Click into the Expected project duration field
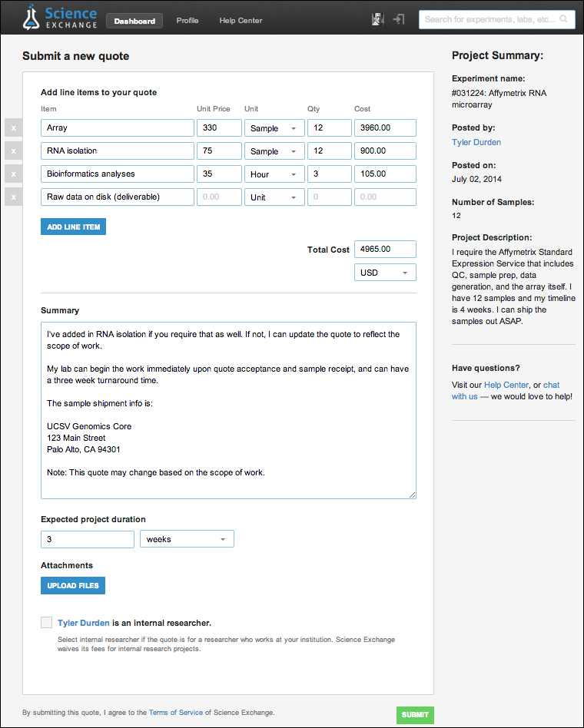Screen dimensions: 584x728 [x=88, y=539]
